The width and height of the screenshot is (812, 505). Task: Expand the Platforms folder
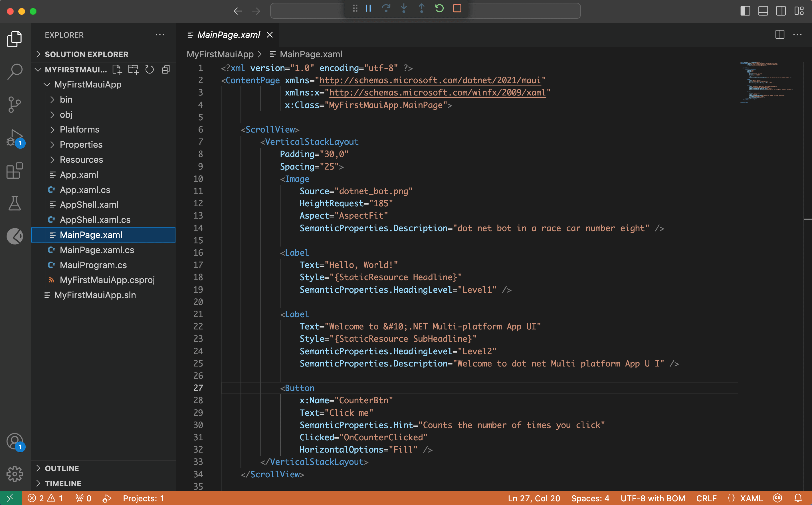pos(80,130)
